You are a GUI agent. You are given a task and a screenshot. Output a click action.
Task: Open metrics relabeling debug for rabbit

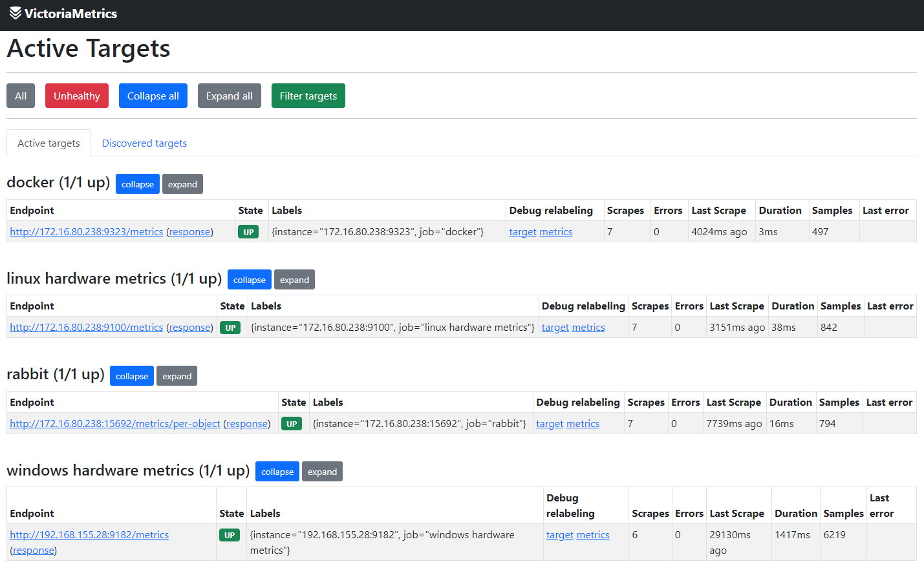(583, 424)
